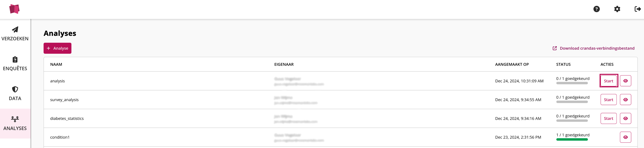Screen dimensions: 644x148
Task: Start the diabetes_statistics analysis
Action: click(608, 119)
